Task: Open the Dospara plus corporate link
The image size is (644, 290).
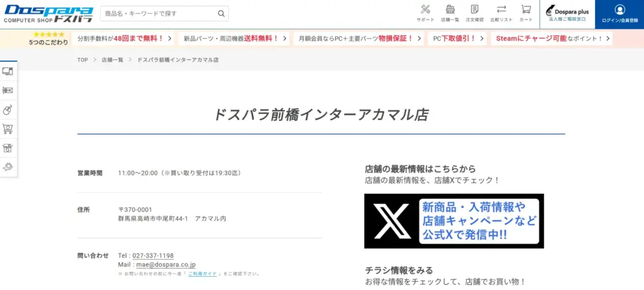Action: point(567,14)
